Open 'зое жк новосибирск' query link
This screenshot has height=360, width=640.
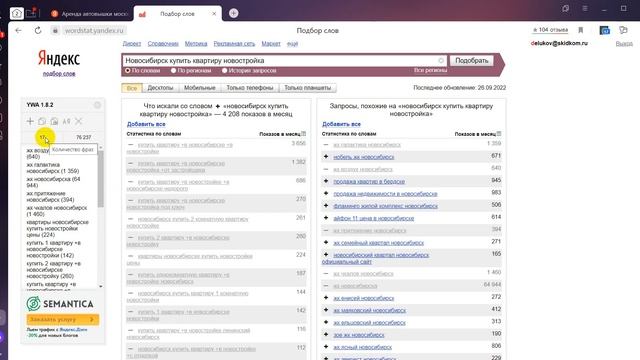[359, 335]
